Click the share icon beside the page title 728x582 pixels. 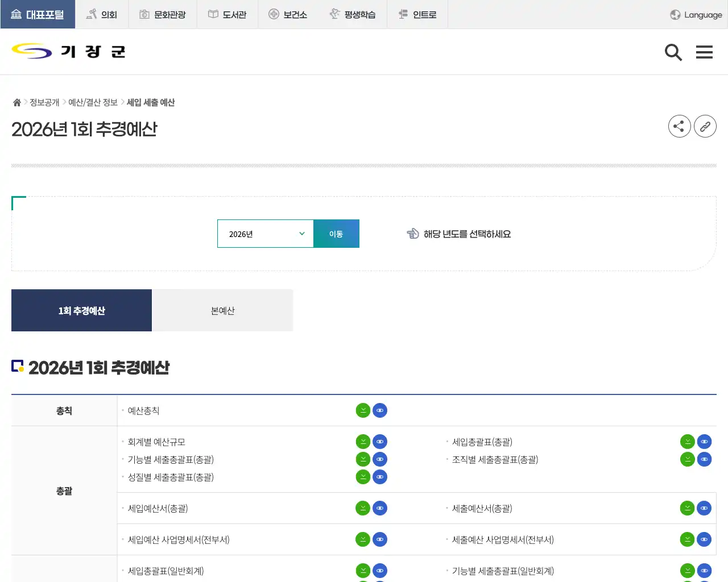pyautogui.click(x=679, y=126)
